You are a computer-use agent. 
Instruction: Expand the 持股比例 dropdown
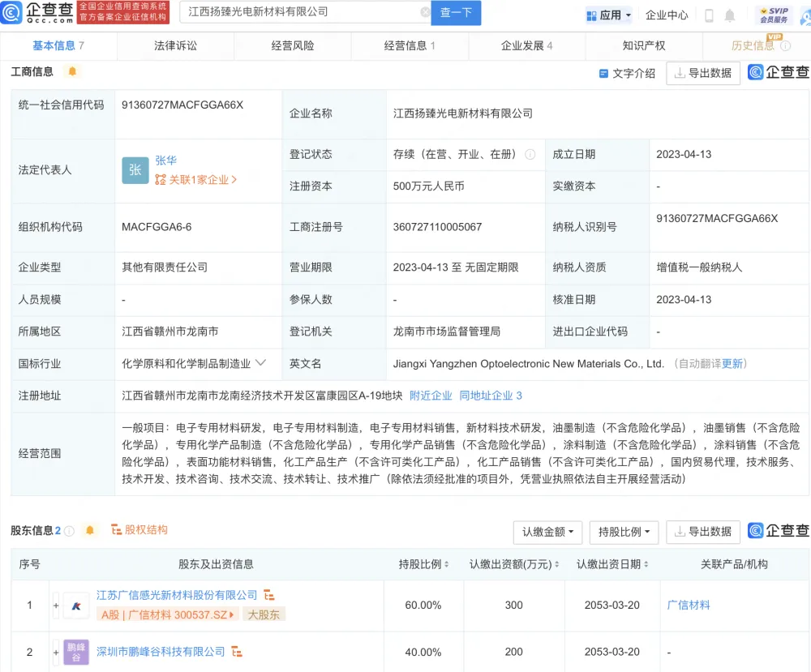tap(624, 533)
